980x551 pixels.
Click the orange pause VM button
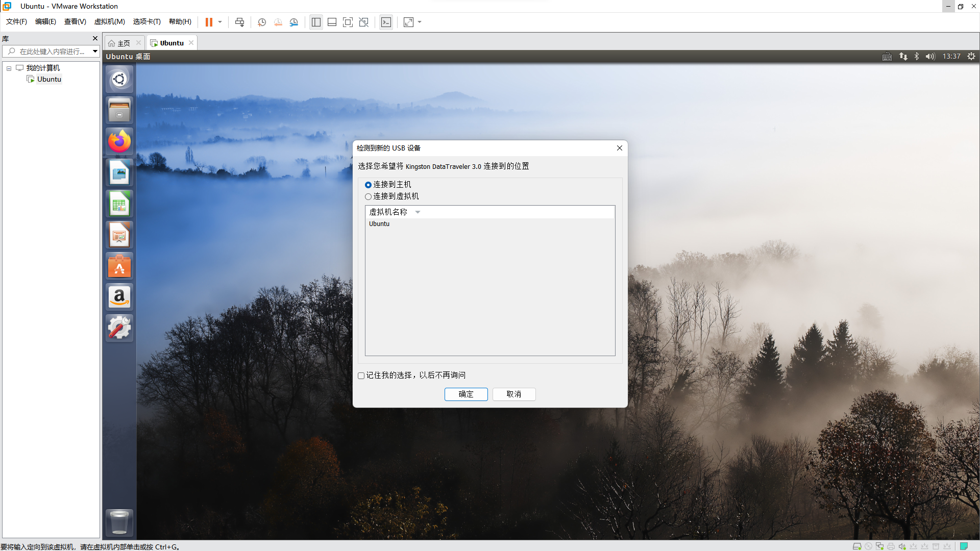[x=209, y=22]
